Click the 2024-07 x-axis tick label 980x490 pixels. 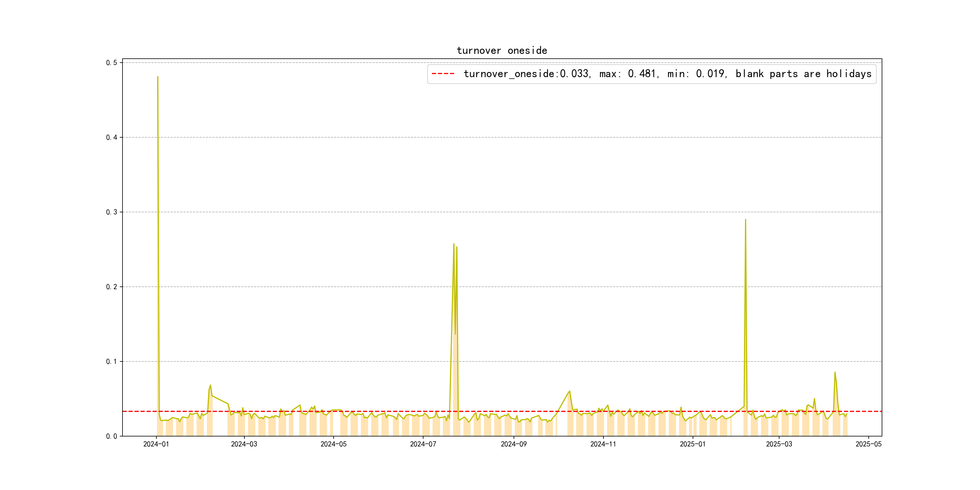point(423,444)
